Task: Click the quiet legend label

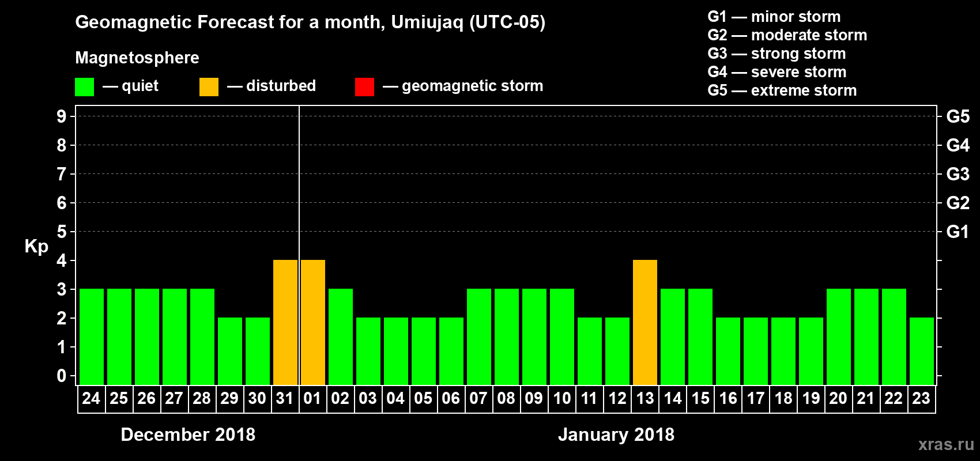Action: [x=140, y=86]
